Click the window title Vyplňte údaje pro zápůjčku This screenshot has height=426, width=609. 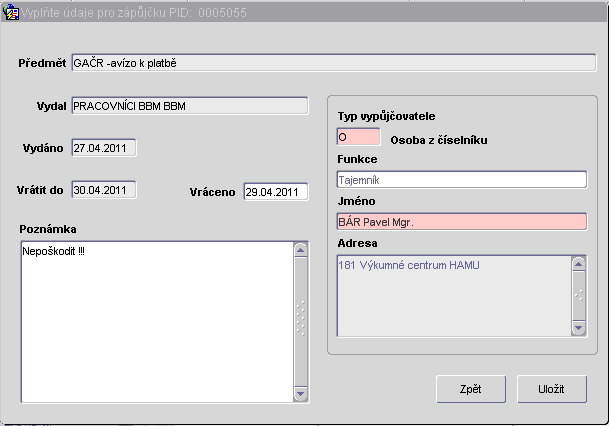[134, 12]
